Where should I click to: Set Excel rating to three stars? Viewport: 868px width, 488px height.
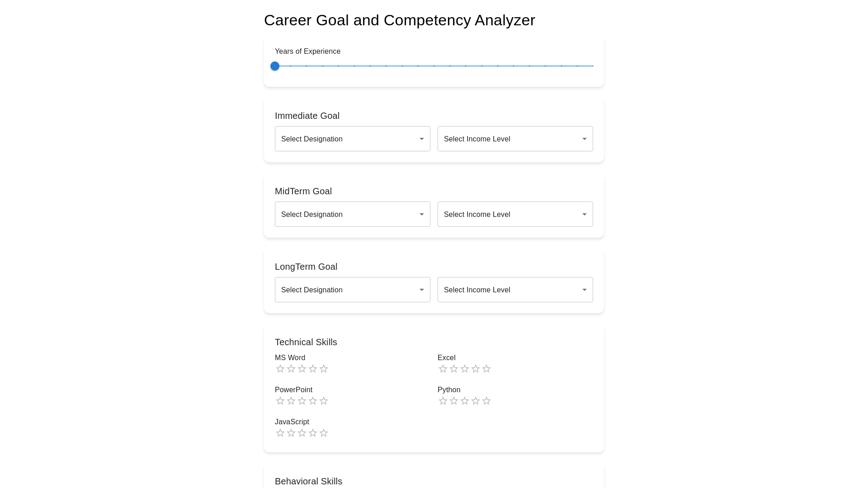465,369
